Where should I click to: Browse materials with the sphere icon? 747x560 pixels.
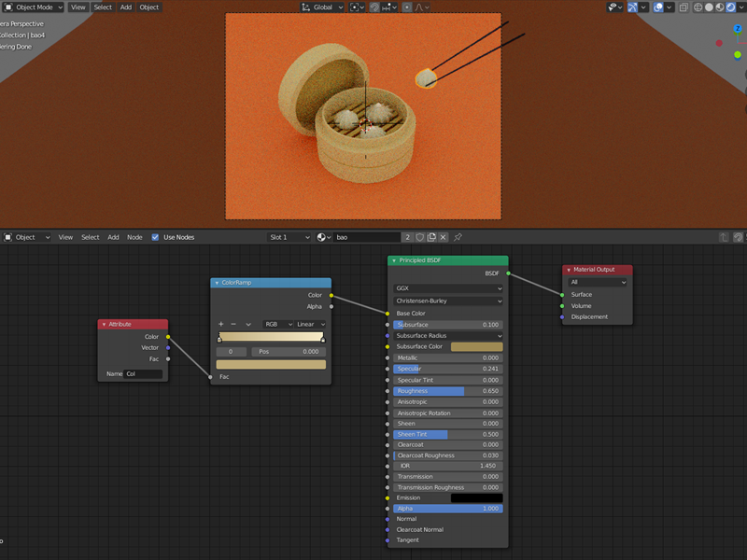[323, 237]
